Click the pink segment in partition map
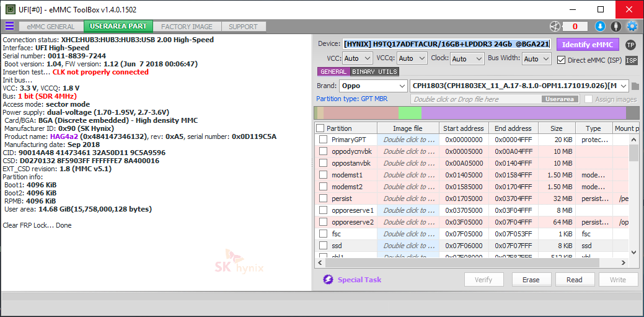Image resolution: width=644 pixels, height=317 pixels. click(361, 113)
